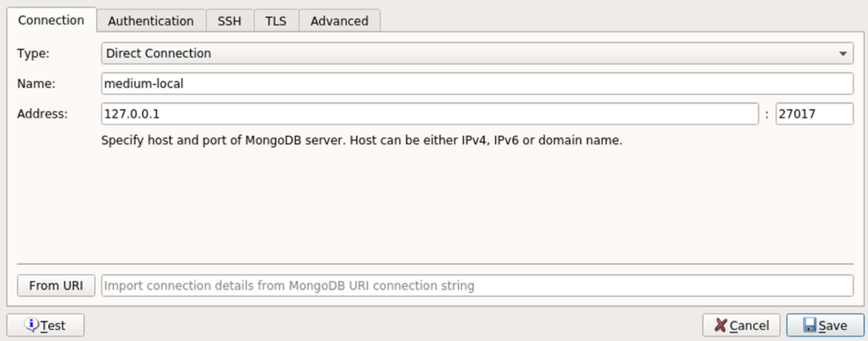This screenshot has height=341, width=868.
Task: Focus the MongoDB URI connection string input
Action: (x=477, y=286)
